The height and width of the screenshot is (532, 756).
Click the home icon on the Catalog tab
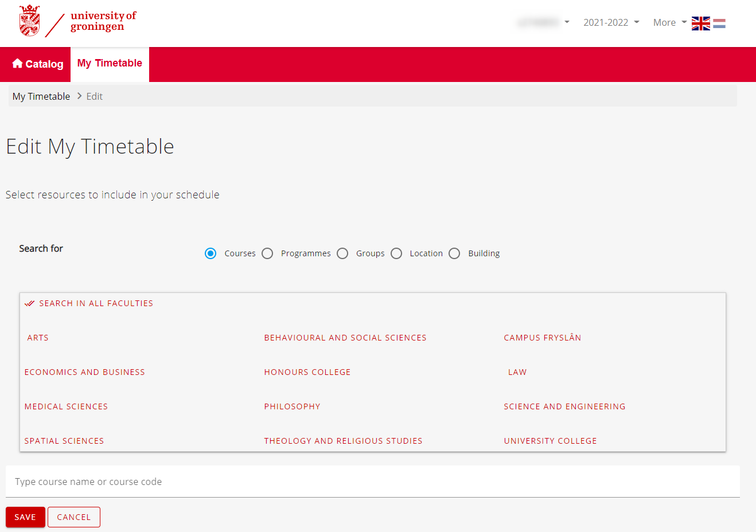[17, 64]
